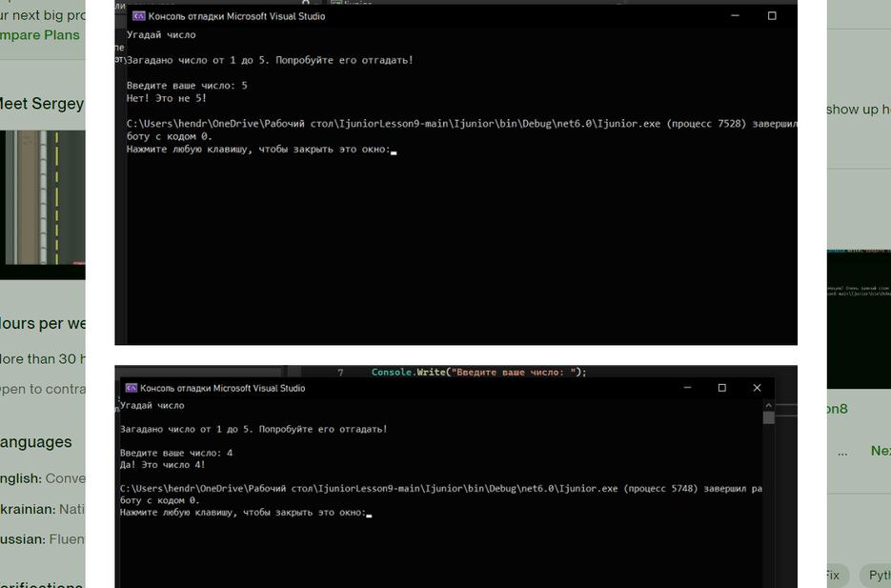Click the process 5748 path line in bottom console

(x=441, y=489)
